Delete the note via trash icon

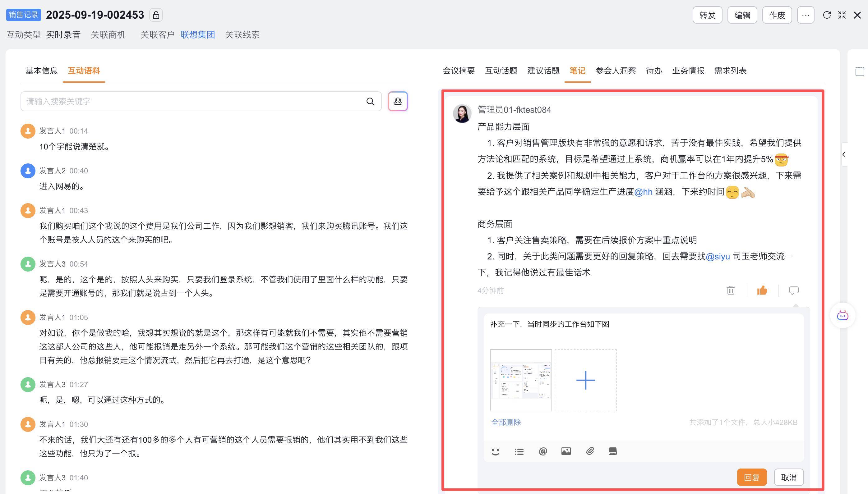point(731,290)
